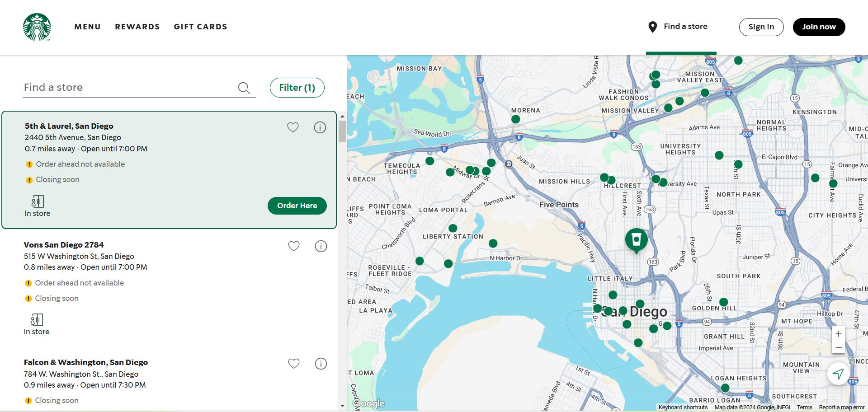Click 'Closing soon' under Falcon & Washington
The image size is (868, 412).
pos(57,400)
